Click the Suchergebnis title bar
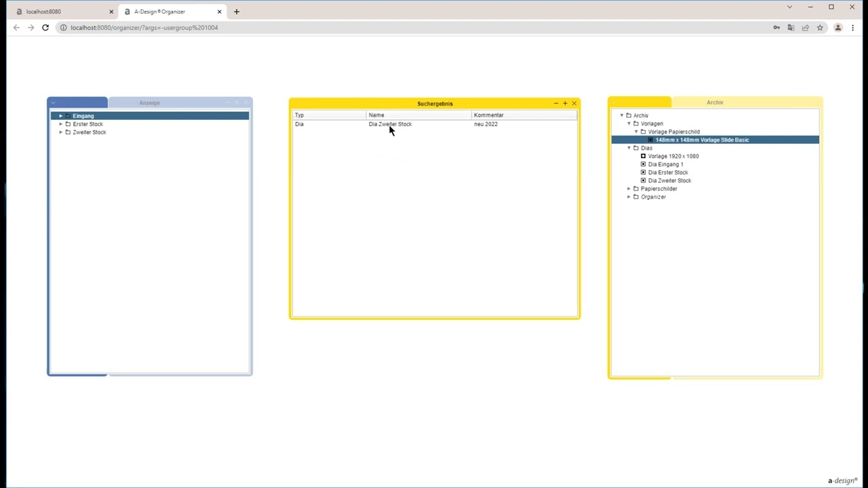The image size is (868, 488). pos(435,104)
